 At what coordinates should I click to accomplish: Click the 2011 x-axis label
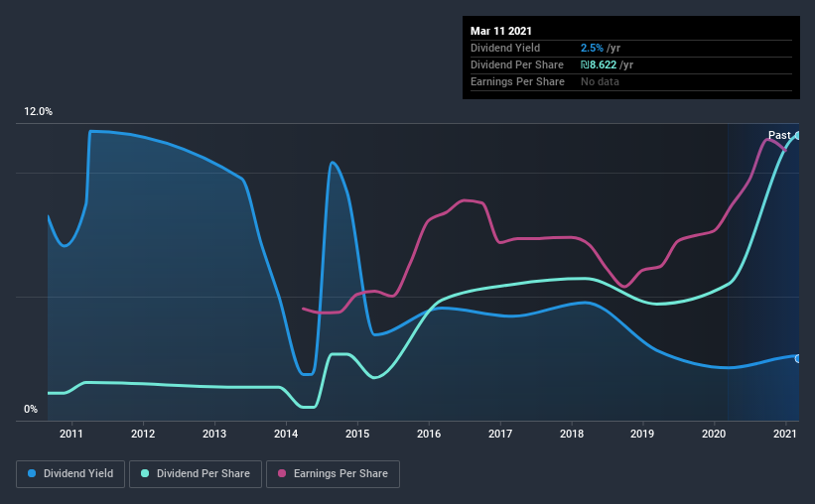71,434
